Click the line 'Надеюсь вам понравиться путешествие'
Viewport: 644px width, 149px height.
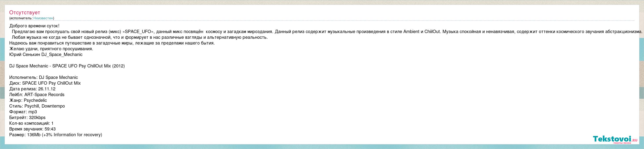click(x=112, y=43)
